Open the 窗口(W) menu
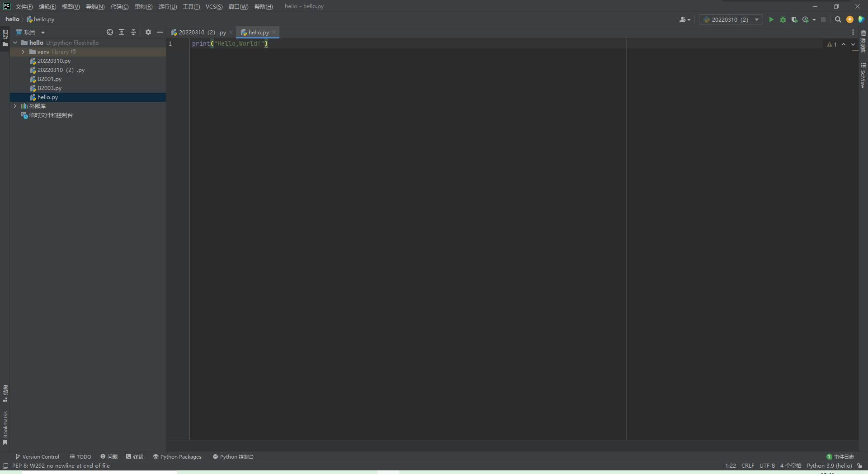This screenshot has width=868, height=474. [239, 6]
